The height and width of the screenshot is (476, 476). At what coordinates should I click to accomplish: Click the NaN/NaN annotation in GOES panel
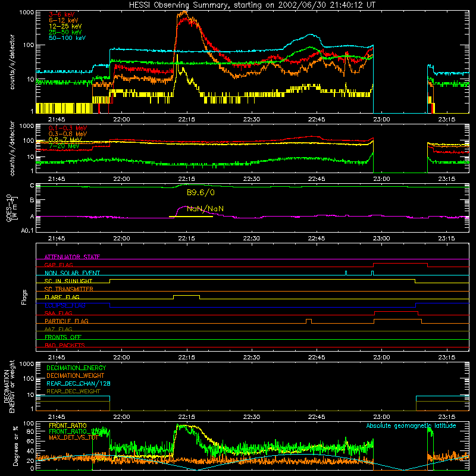click(x=205, y=209)
